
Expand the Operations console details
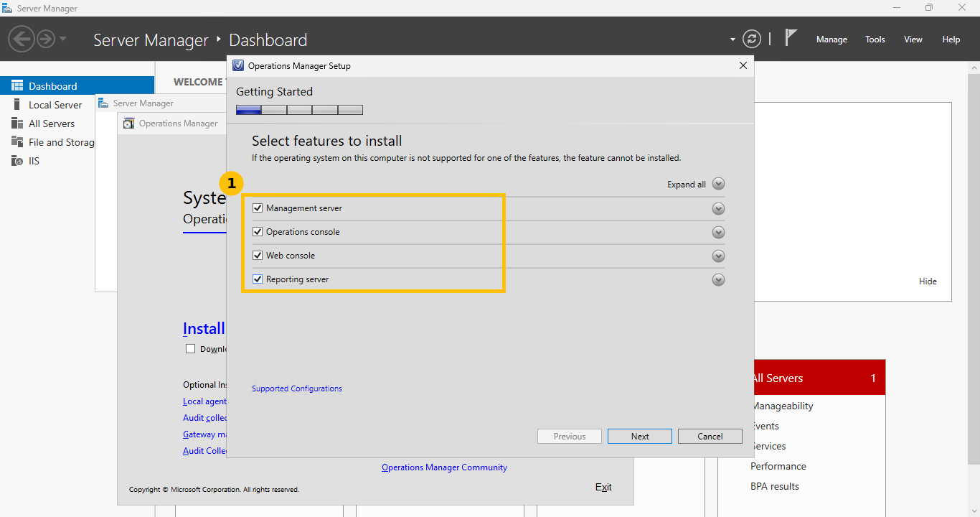[x=719, y=232]
